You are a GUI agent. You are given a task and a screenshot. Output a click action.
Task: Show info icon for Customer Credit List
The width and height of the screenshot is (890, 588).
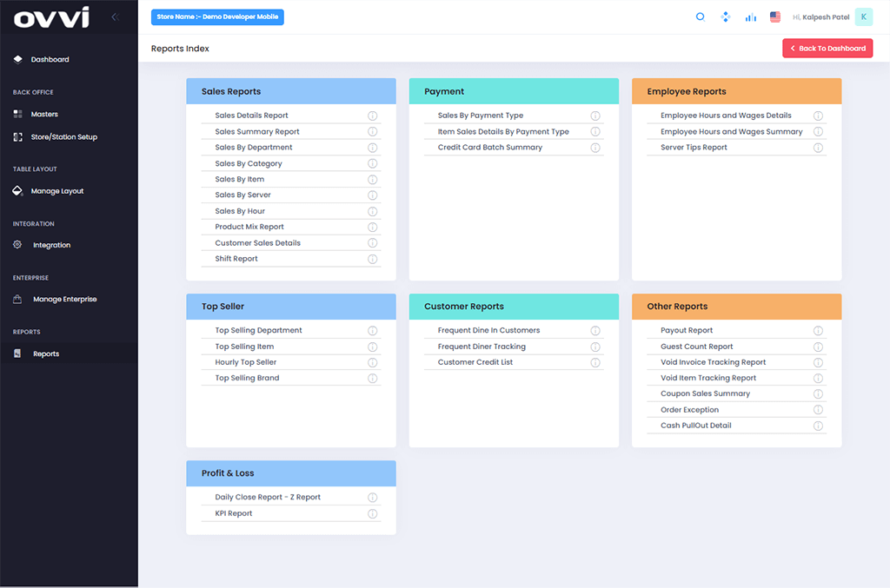(595, 362)
